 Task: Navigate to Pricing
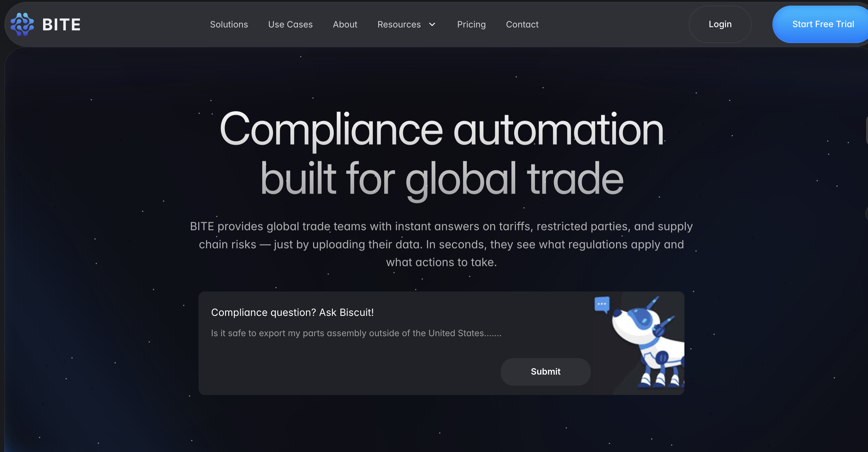point(471,24)
